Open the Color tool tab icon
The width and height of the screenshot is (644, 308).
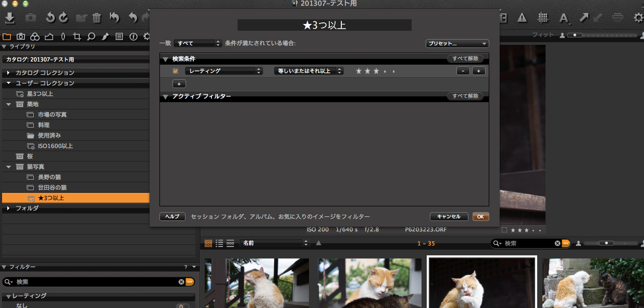click(x=34, y=36)
